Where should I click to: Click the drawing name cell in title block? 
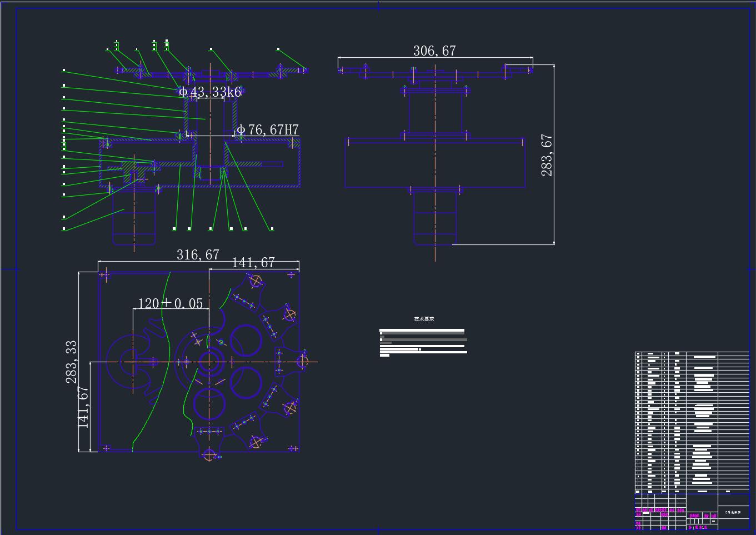pyautogui.click(x=733, y=512)
